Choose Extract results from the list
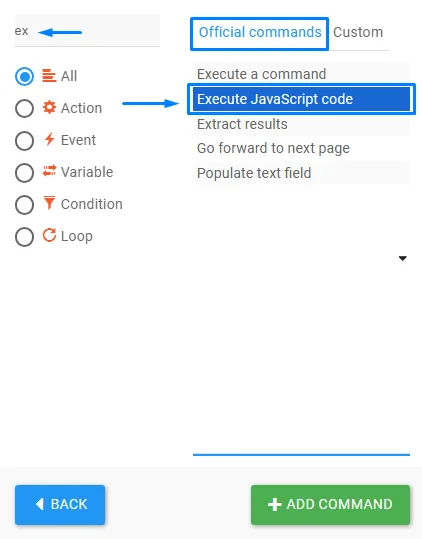 click(301, 124)
